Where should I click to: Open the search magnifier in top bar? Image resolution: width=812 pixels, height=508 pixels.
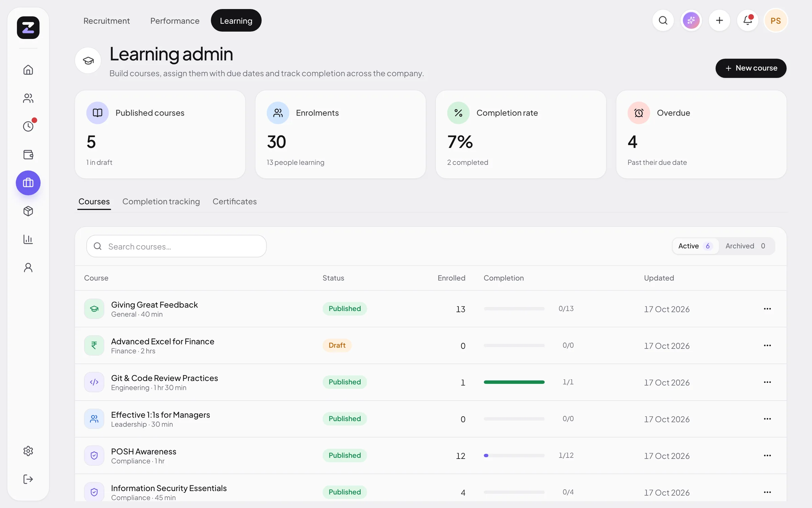(x=663, y=21)
